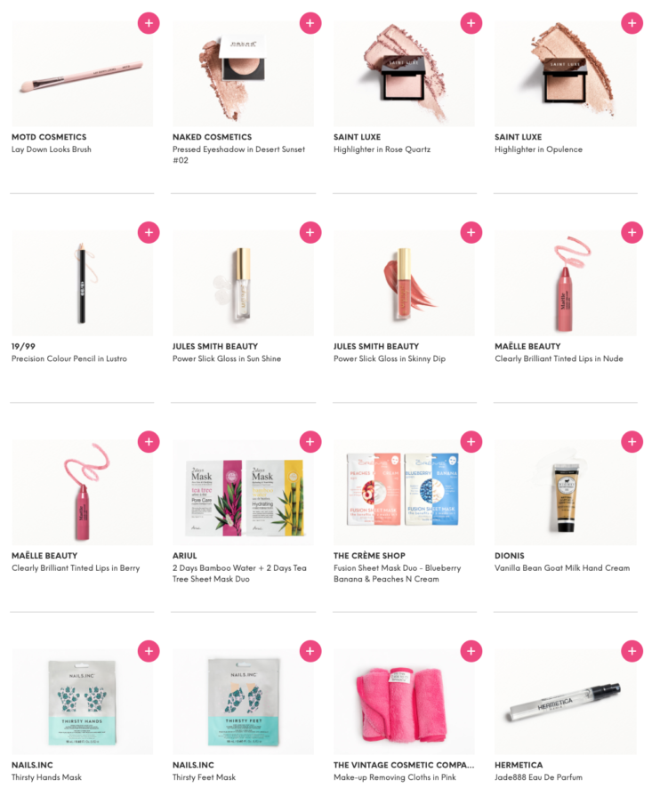652x812 pixels.
Task: Open the Jade888 Eau De Parfum link
Action: 538,777
